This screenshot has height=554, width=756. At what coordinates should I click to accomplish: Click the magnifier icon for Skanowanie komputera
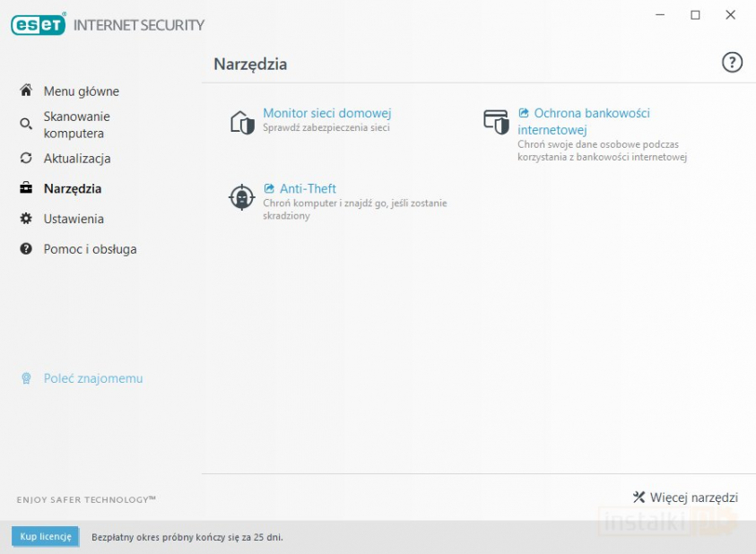pyautogui.click(x=26, y=125)
